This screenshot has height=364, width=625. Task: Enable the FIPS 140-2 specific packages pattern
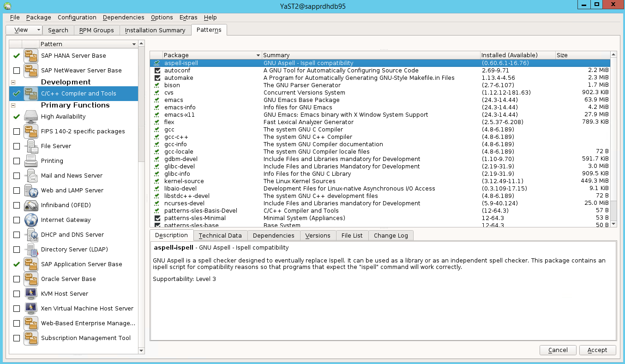[16, 131]
